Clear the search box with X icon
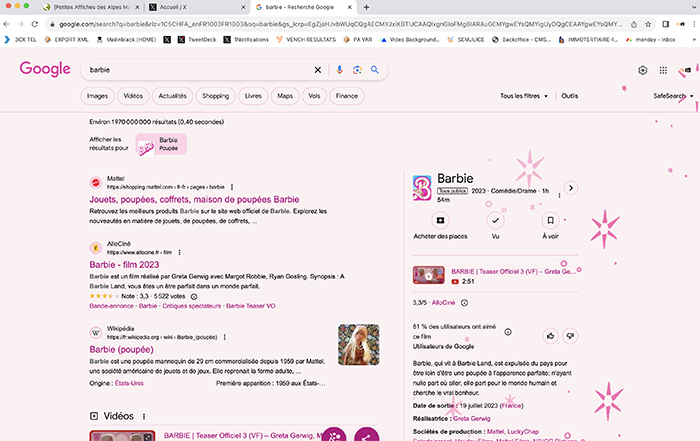Viewport: 700px width, 441px height. click(x=317, y=70)
